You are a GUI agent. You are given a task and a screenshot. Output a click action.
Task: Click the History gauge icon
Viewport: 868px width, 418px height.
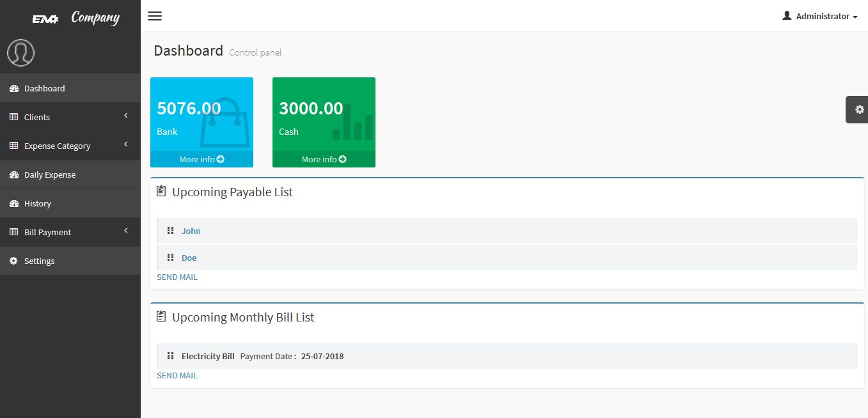13,203
